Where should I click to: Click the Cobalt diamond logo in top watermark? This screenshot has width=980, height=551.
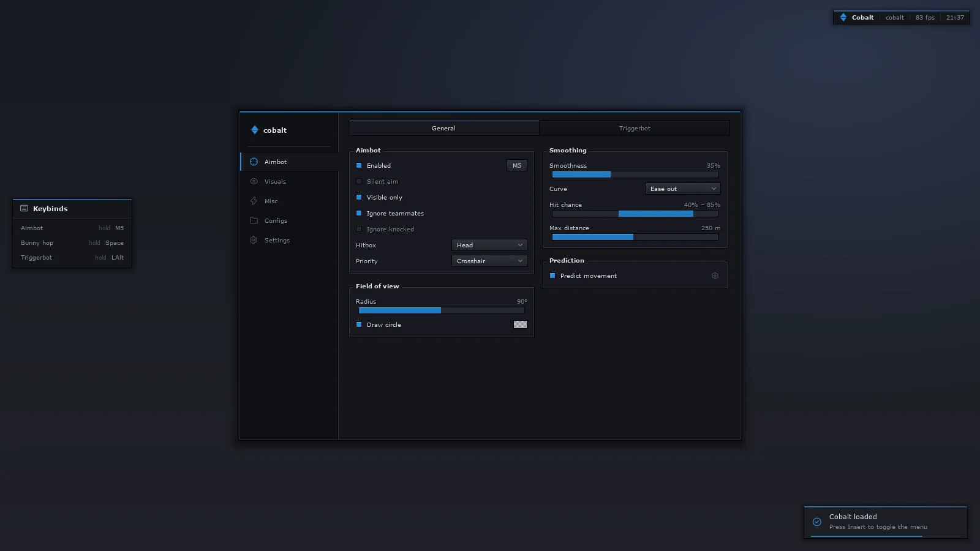(843, 17)
